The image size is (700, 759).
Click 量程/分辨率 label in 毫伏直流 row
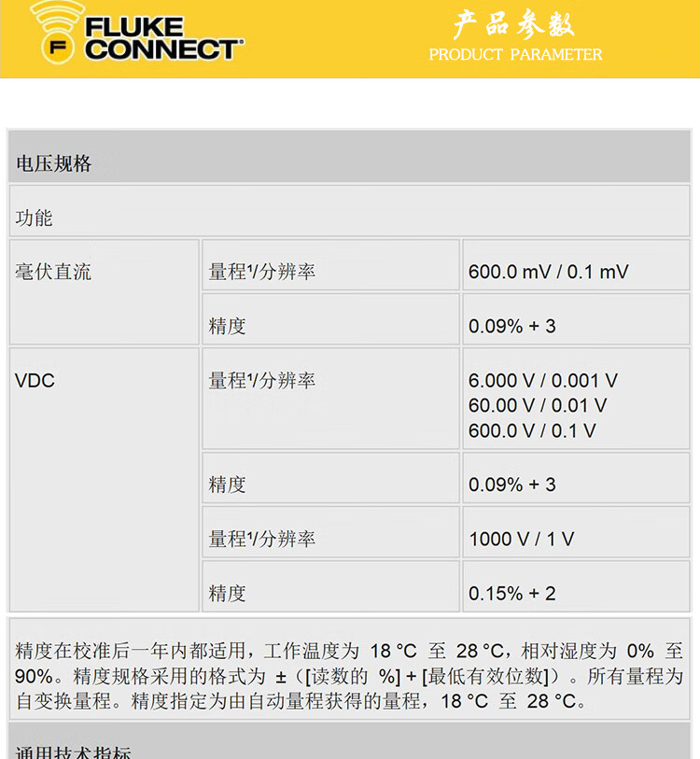click(x=262, y=272)
